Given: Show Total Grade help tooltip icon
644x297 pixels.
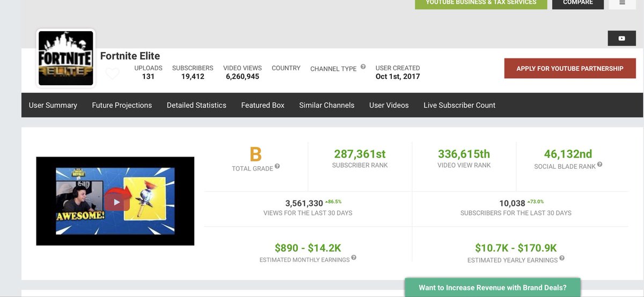Looking at the screenshot, I should [x=277, y=167].
